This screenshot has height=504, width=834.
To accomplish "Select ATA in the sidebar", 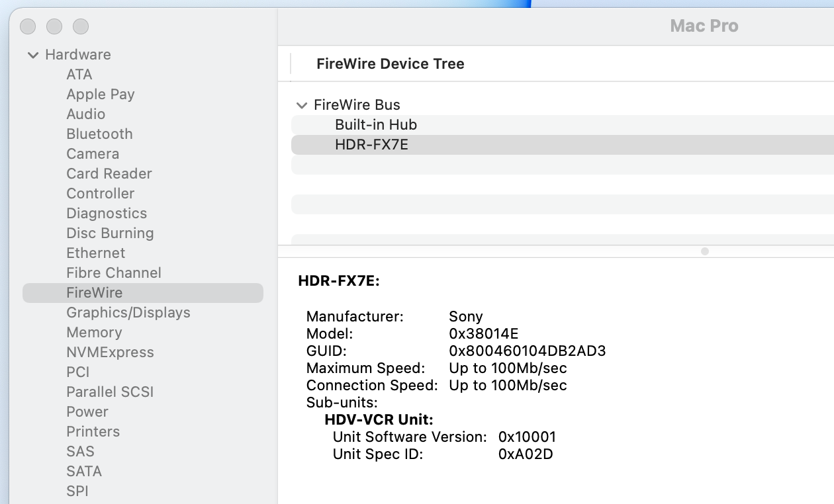I will [79, 75].
